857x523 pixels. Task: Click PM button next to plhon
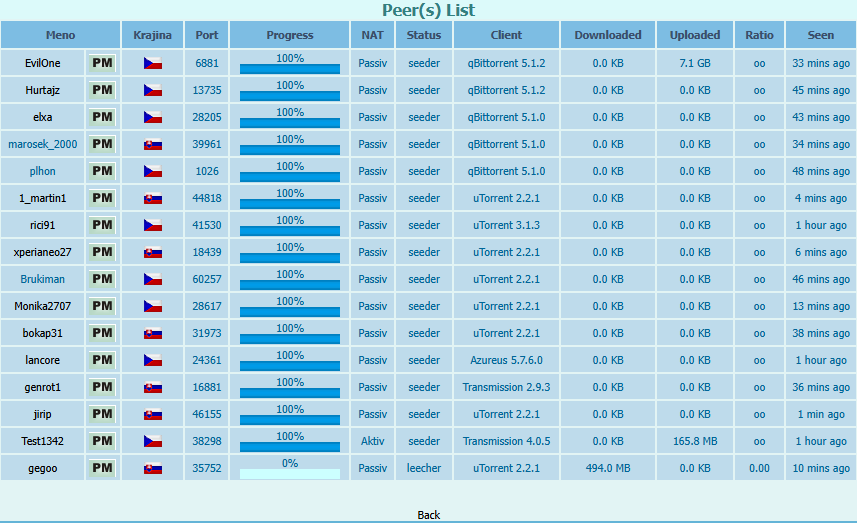102,171
